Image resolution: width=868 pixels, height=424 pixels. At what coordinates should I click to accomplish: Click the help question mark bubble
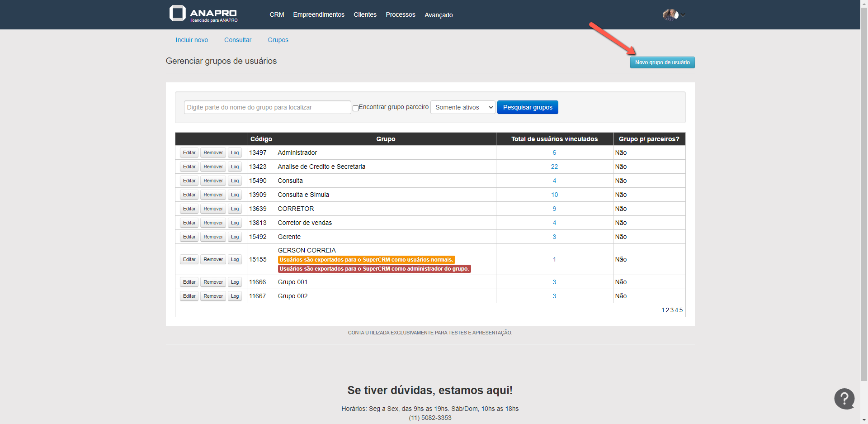pyautogui.click(x=844, y=399)
